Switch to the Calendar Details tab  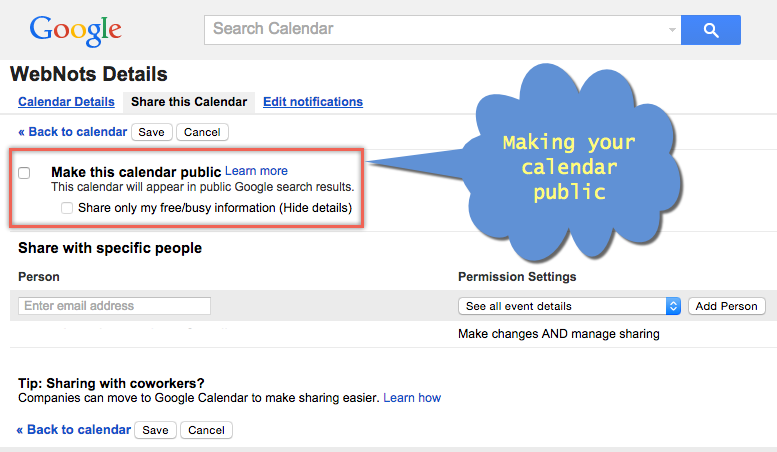[x=66, y=102]
